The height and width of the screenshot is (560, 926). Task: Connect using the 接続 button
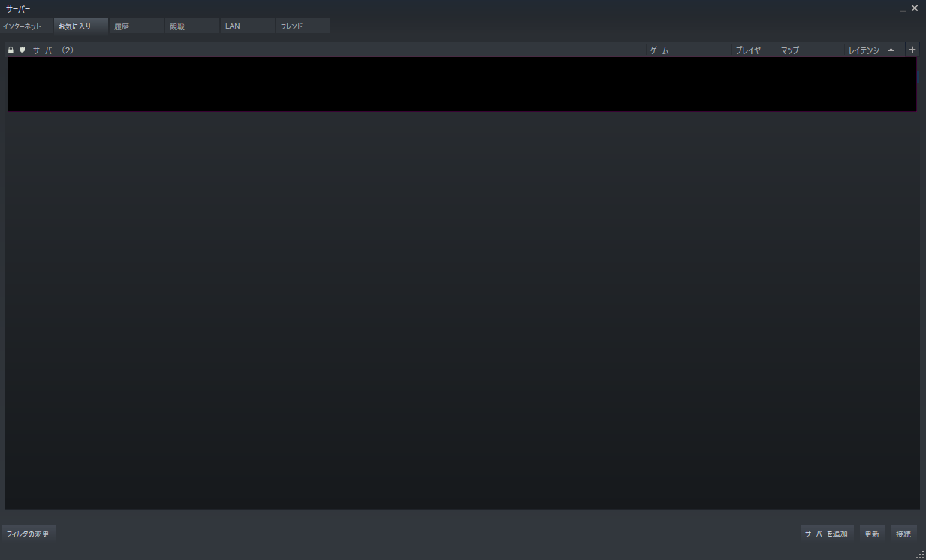click(903, 534)
